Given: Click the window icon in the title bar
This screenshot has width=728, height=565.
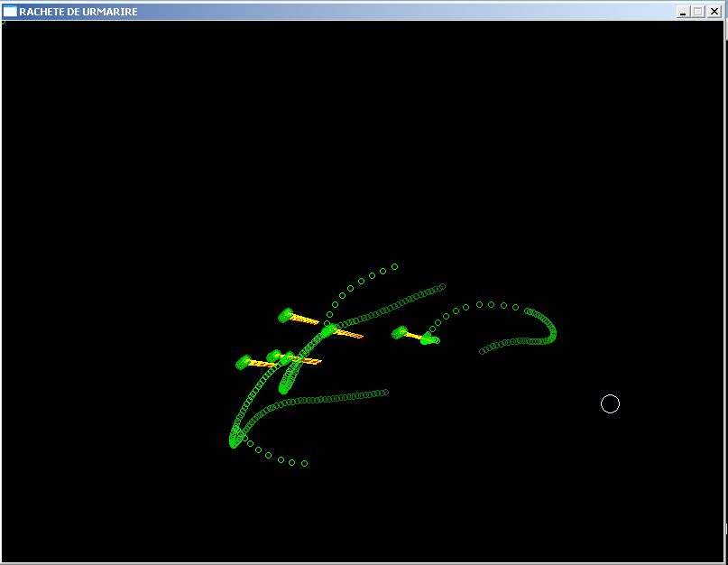Looking at the screenshot, I should 9,11.
